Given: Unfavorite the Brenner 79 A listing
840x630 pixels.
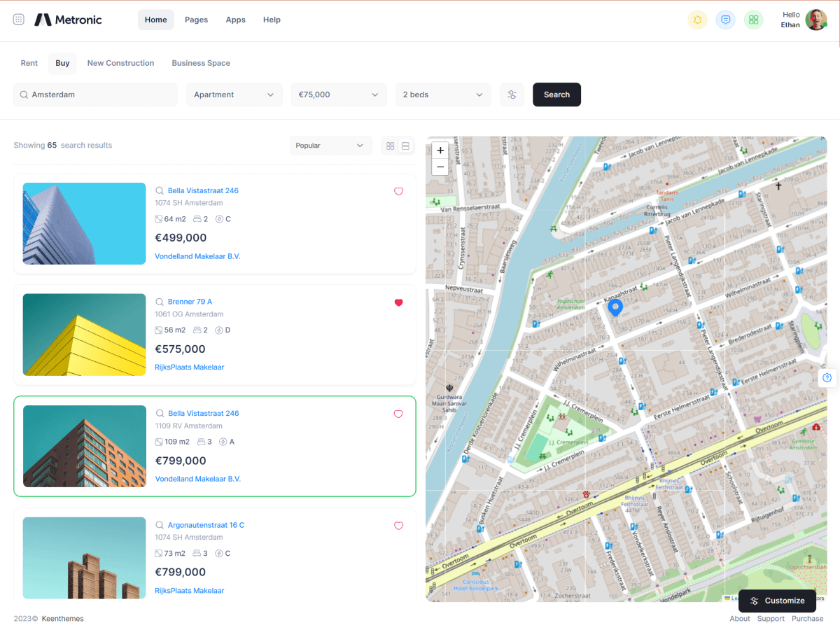Looking at the screenshot, I should point(398,302).
